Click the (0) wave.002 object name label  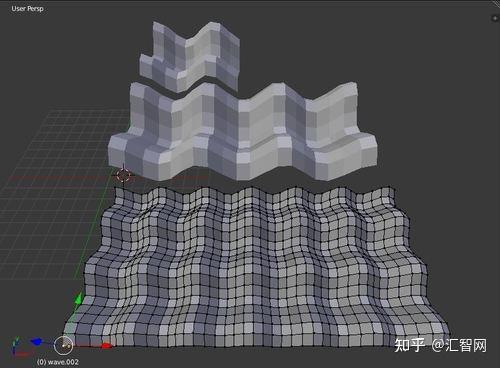58,362
